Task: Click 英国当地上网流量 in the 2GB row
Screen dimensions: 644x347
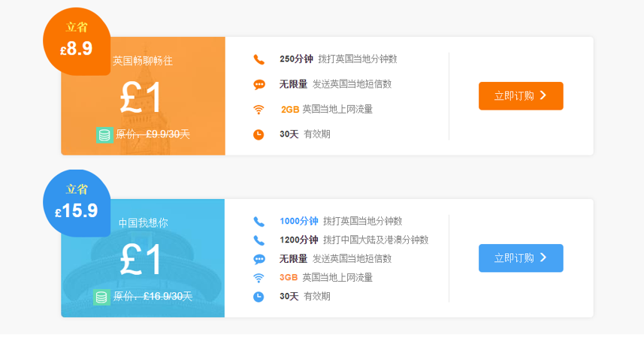Action: click(x=337, y=109)
